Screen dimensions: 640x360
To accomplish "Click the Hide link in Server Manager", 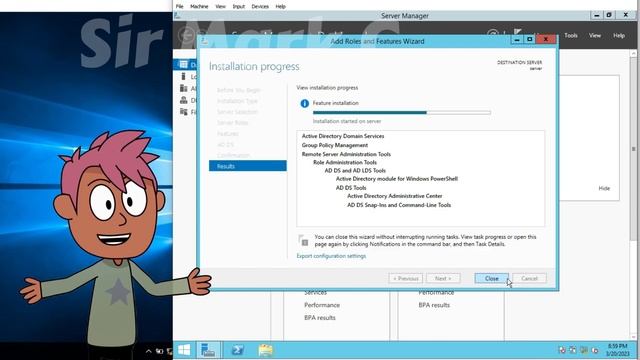I will tap(604, 188).
